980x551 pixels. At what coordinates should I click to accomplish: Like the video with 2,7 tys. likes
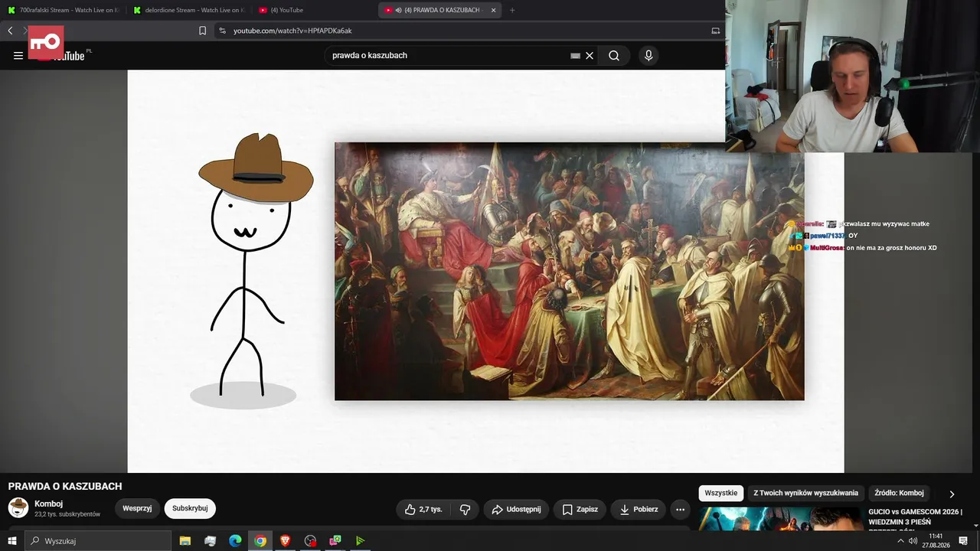tap(423, 510)
